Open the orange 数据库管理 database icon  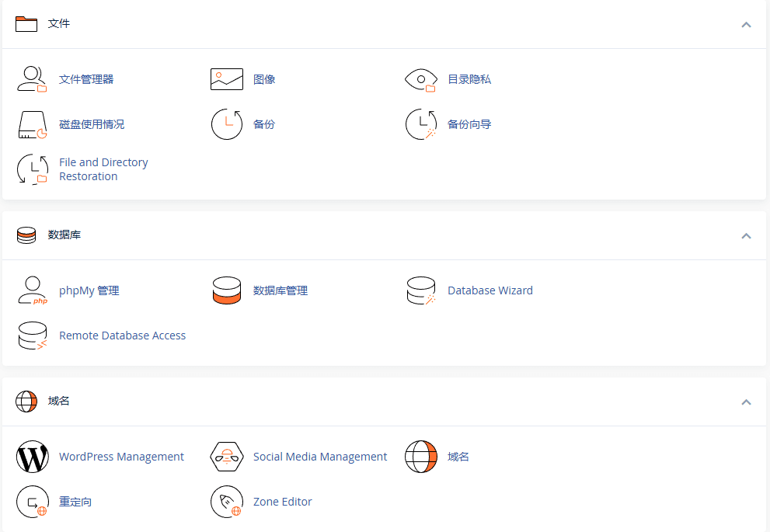click(227, 290)
